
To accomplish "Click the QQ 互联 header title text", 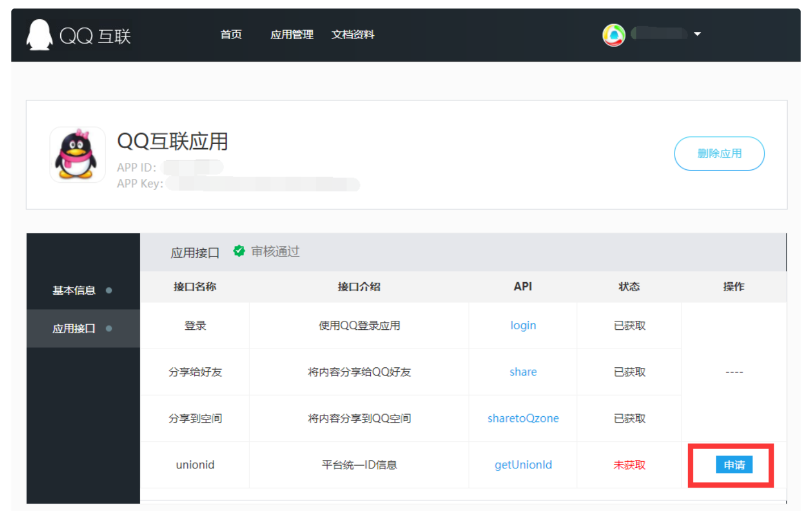I will click(x=95, y=36).
